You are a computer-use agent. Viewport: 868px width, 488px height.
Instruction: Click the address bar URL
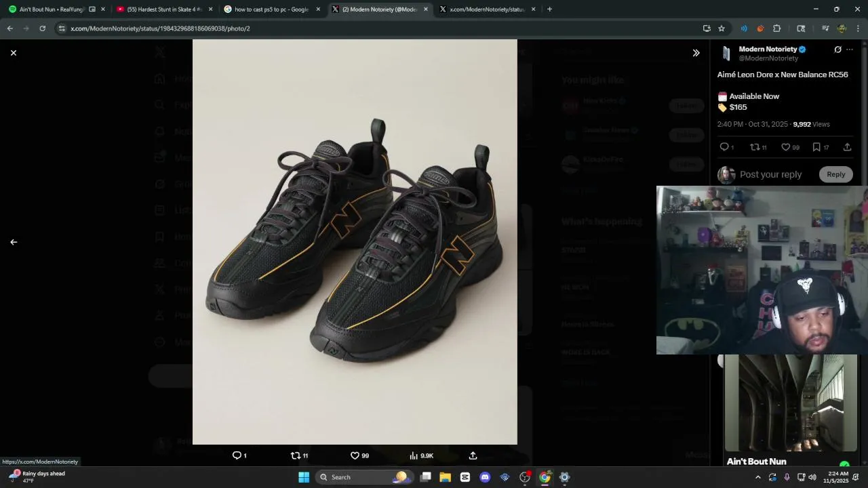click(160, 28)
